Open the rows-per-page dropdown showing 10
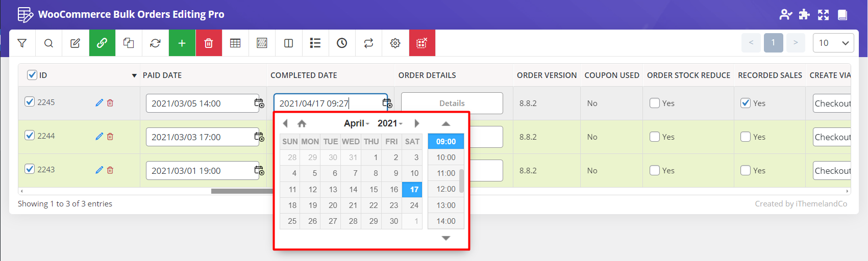Screen dimensions: 868x261 click(833, 43)
